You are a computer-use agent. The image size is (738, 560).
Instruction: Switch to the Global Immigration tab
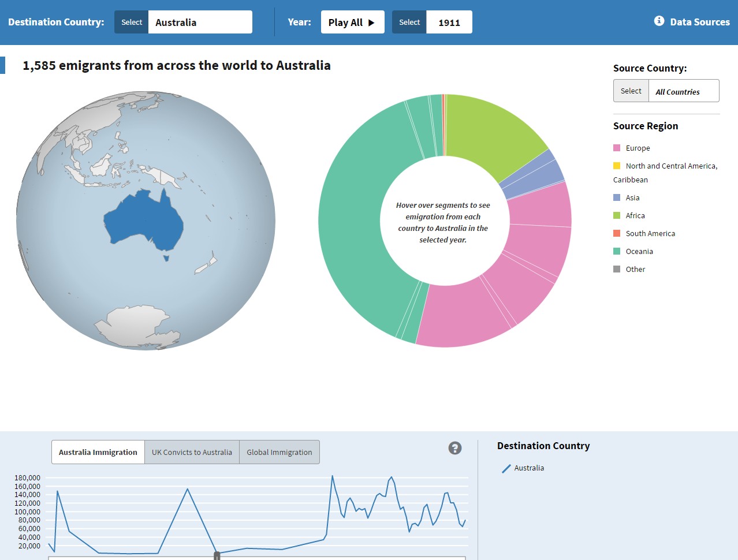coord(279,453)
